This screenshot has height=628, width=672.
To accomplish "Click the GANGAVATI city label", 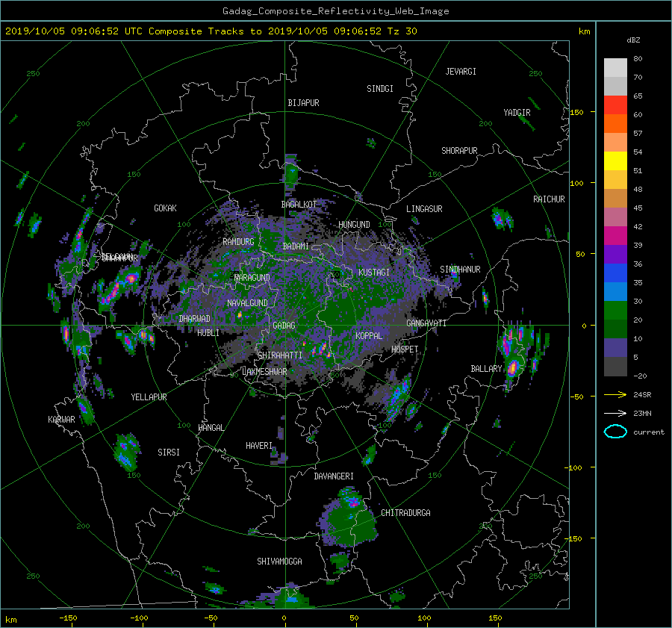I will coord(426,323).
